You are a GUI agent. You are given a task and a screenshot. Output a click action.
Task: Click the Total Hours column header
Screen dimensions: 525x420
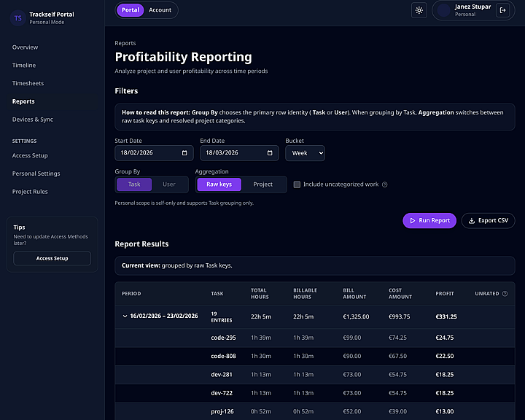point(260,294)
